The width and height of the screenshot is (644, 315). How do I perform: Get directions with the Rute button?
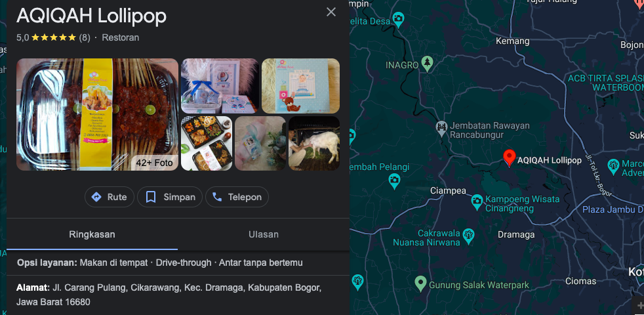click(110, 197)
